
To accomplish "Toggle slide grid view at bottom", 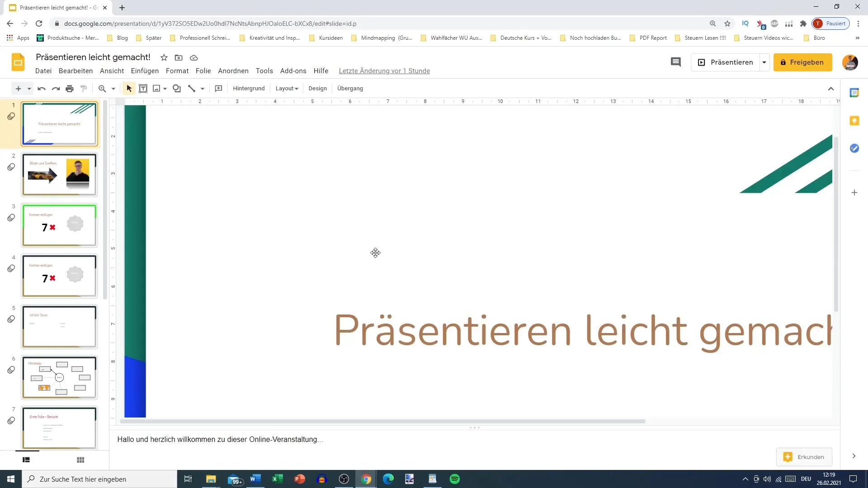I will [80, 460].
